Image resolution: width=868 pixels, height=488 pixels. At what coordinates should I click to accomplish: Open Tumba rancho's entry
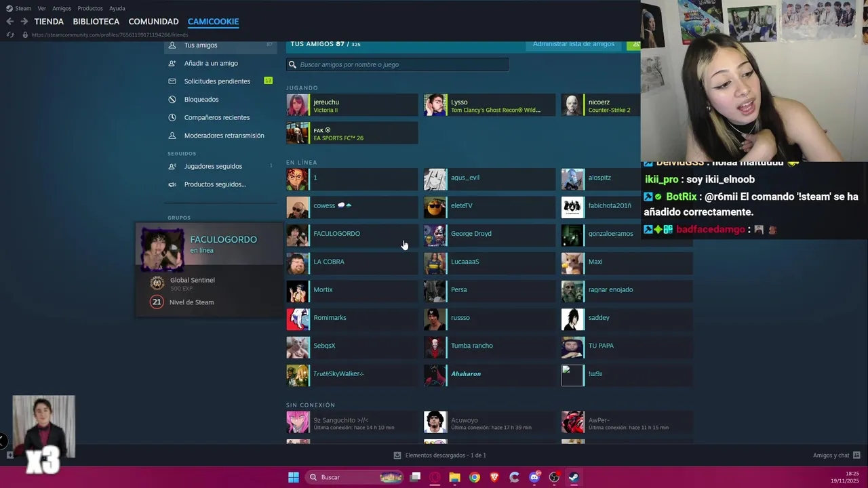[x=489, y=348]
